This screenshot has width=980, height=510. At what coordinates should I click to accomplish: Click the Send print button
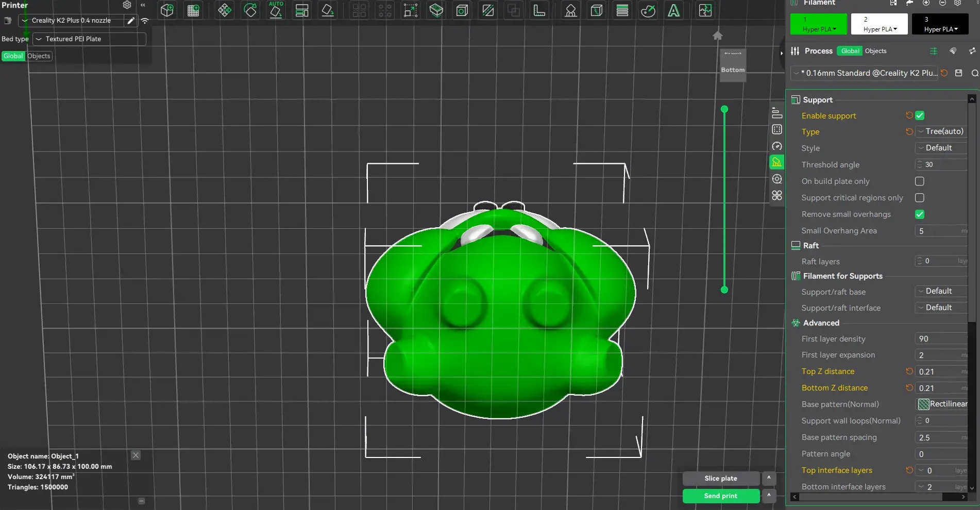721,496
